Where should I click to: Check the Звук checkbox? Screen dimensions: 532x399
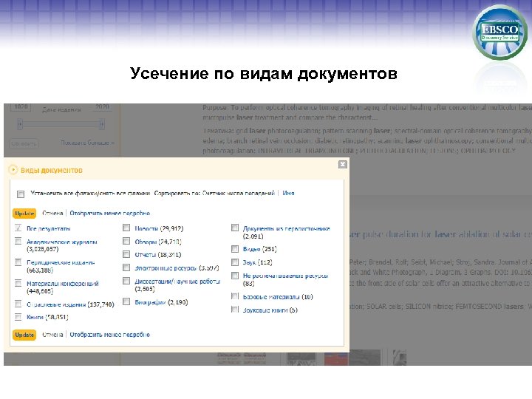[x=235, y=262]
